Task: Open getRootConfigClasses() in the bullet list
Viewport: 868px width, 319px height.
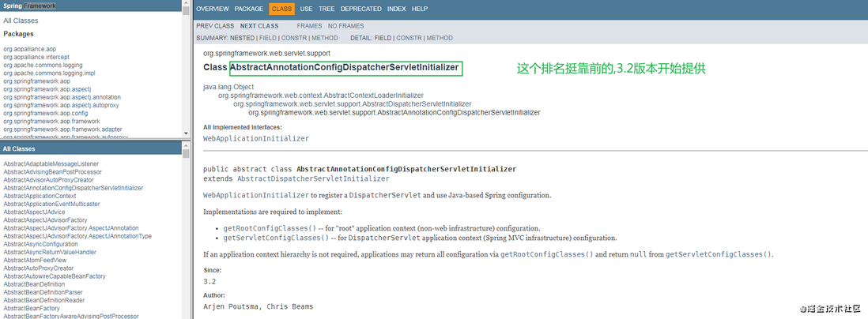Action: tap(270, 228)
